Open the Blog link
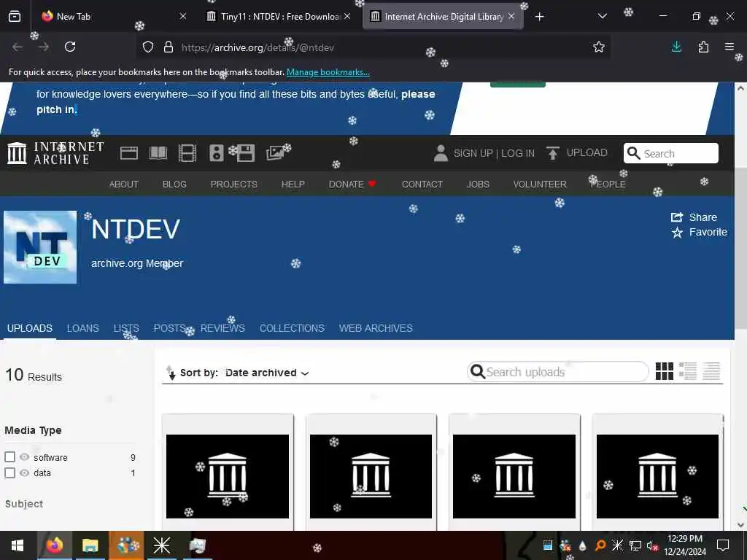747x560 pixels. (x=174, y=184)
